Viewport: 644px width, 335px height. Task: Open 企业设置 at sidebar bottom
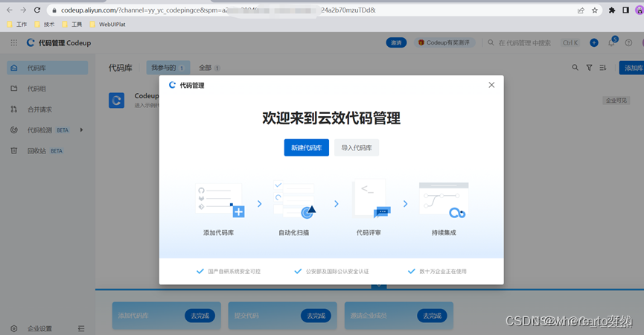(x=39, y=328)
